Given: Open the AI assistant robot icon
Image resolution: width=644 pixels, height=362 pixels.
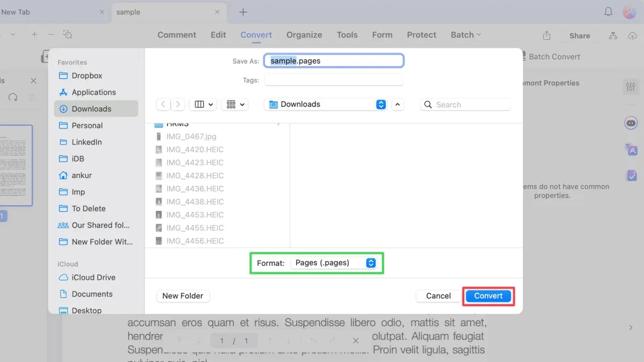Looking at the screenshot, I should [631, 123].
